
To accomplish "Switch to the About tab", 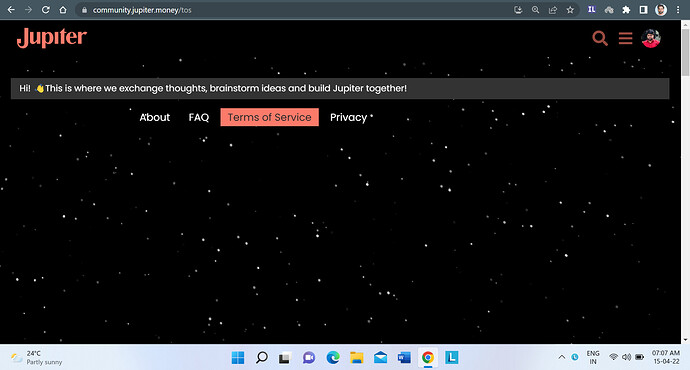I will 154,117.
